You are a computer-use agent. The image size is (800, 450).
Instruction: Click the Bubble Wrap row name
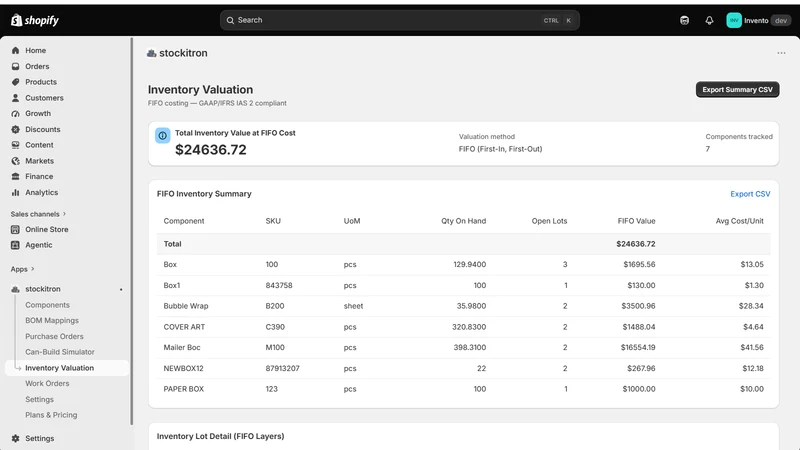click(x=186, y=306)
